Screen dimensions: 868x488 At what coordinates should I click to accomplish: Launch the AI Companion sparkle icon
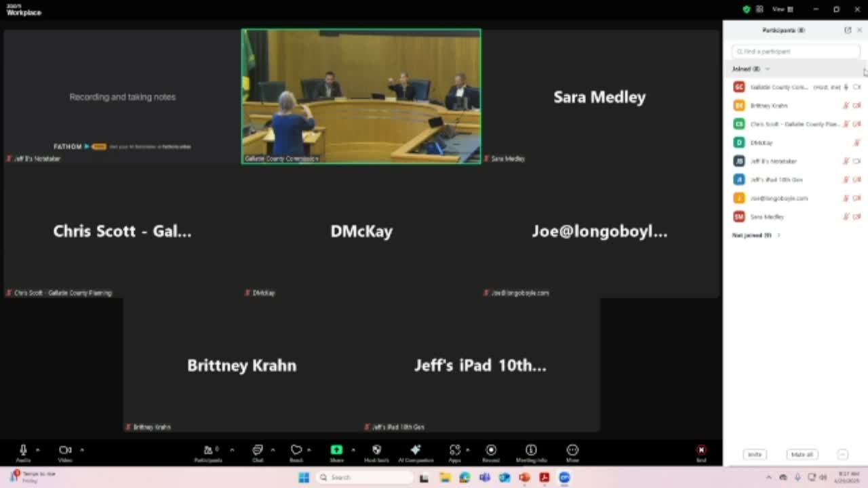pyautogui.click(x=416, y=453)
